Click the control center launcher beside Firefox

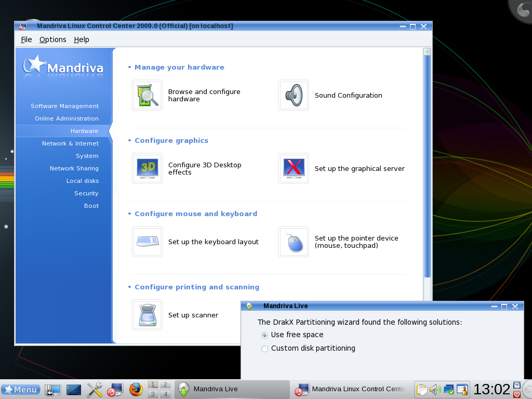click(115, 390)
